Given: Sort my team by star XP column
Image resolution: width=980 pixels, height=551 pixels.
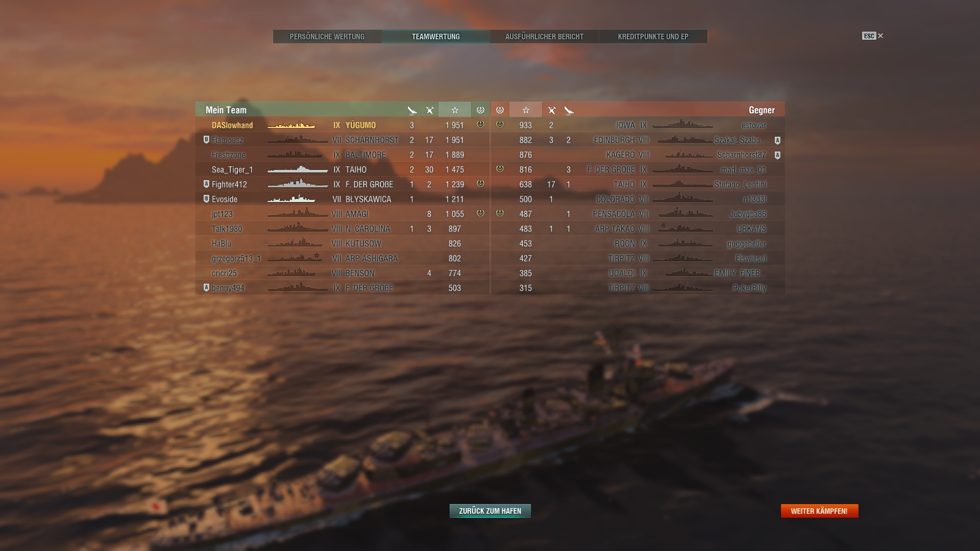Looking at the screenshot, I should (x=455, y=110).
